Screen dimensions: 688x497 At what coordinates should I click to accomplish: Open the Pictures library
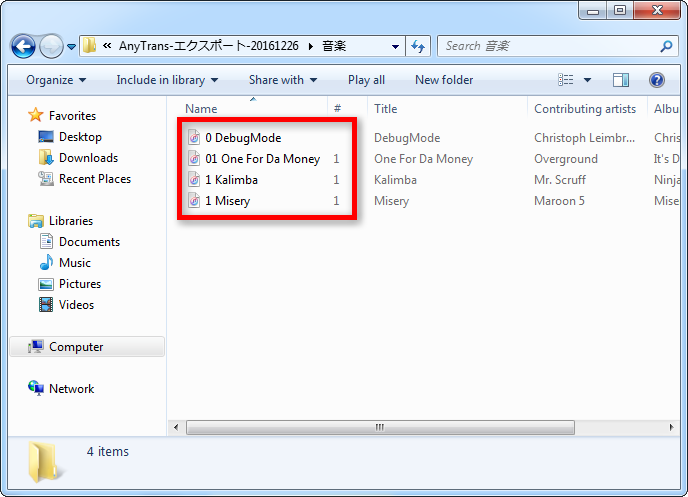click(x=80, y=284)
